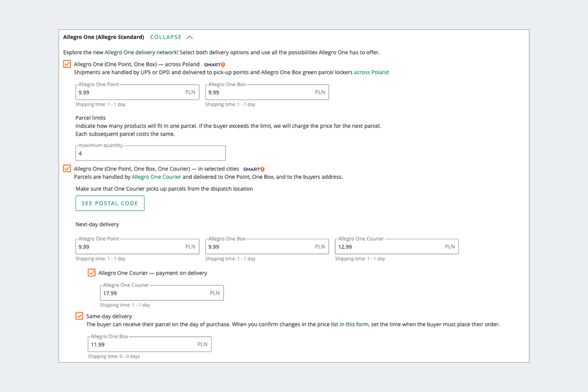The image size is (588, 392).
Task: Click the SEE POSTAL CODE button
Action: [110, 203]
